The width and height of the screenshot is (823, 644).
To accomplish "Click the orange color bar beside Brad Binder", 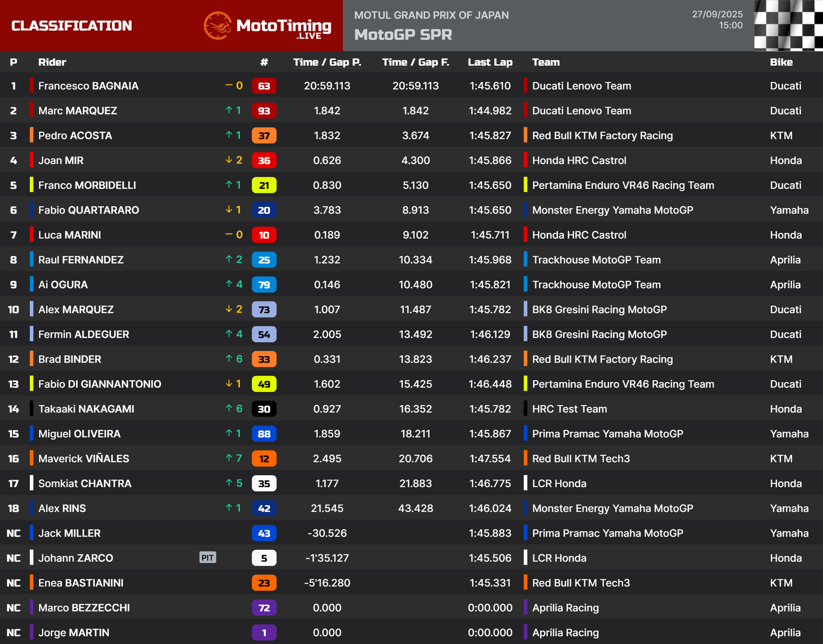I will 31,359.
